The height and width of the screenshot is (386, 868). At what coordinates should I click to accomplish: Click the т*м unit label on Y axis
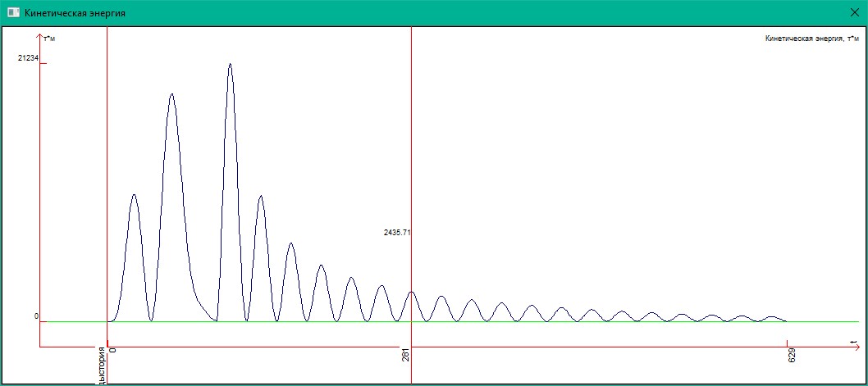49,39
